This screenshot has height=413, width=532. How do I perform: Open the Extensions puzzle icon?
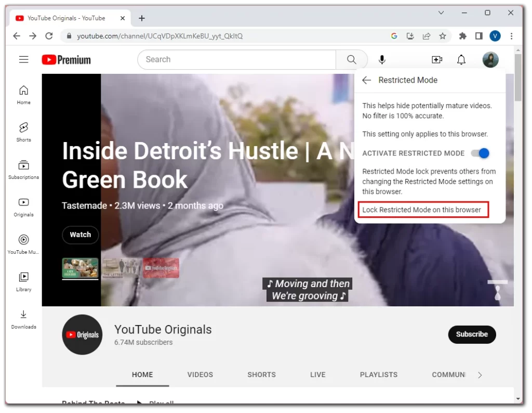tap(462, 36)
